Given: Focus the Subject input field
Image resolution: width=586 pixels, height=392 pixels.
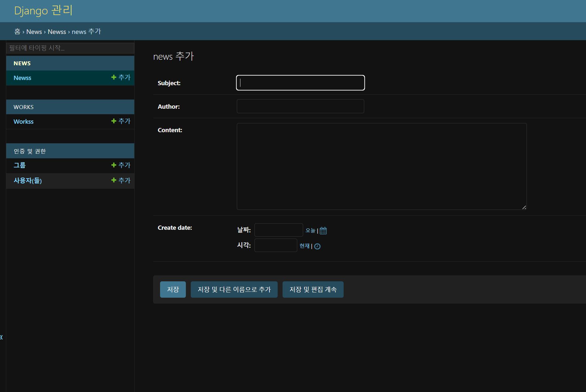Looking at the screenshot, I should 301,83.
